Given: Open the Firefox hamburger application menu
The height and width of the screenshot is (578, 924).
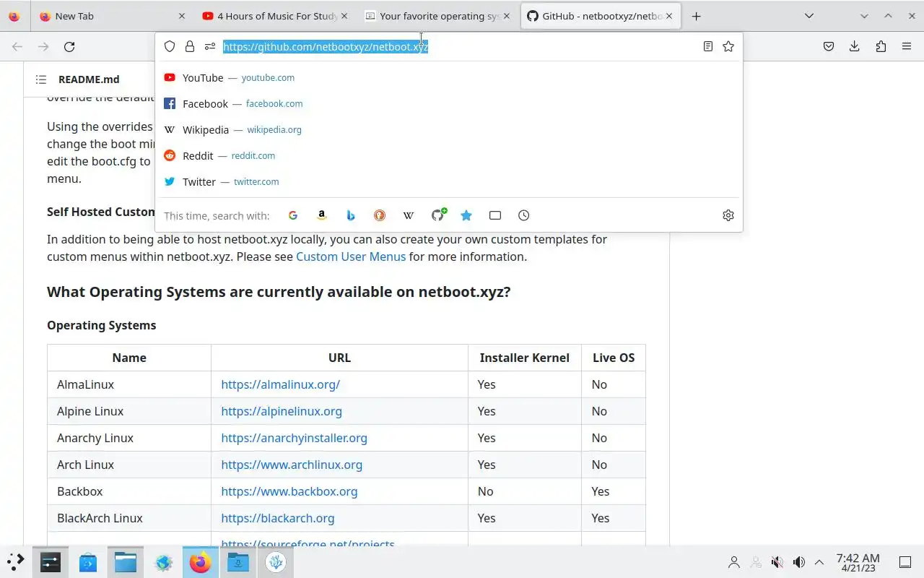Looking at the screenshot, I should (907, 47).
